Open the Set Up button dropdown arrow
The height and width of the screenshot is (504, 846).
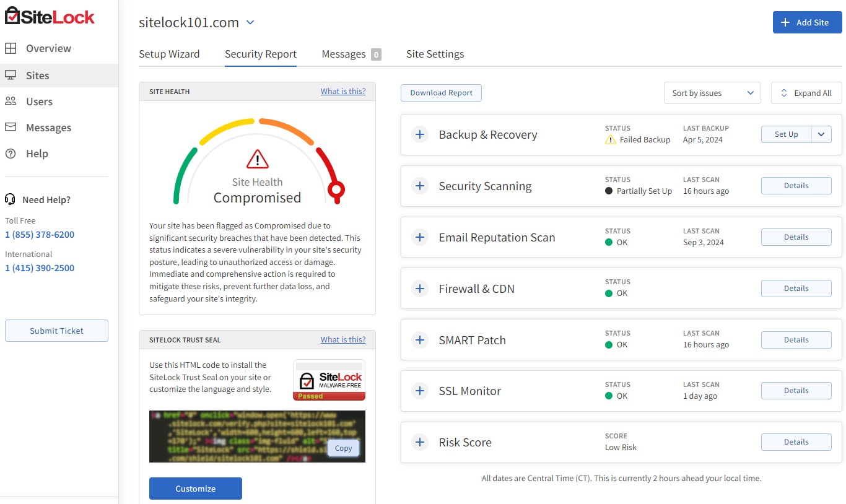pos(821,134)
